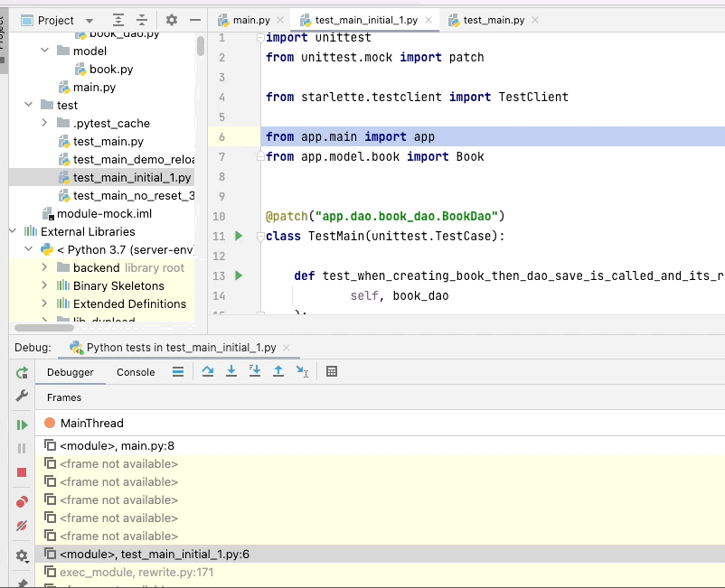Image resolution: width=725 pixels, height=588 pixels.
Task: Resume program execution
Action: pos(20,425)
